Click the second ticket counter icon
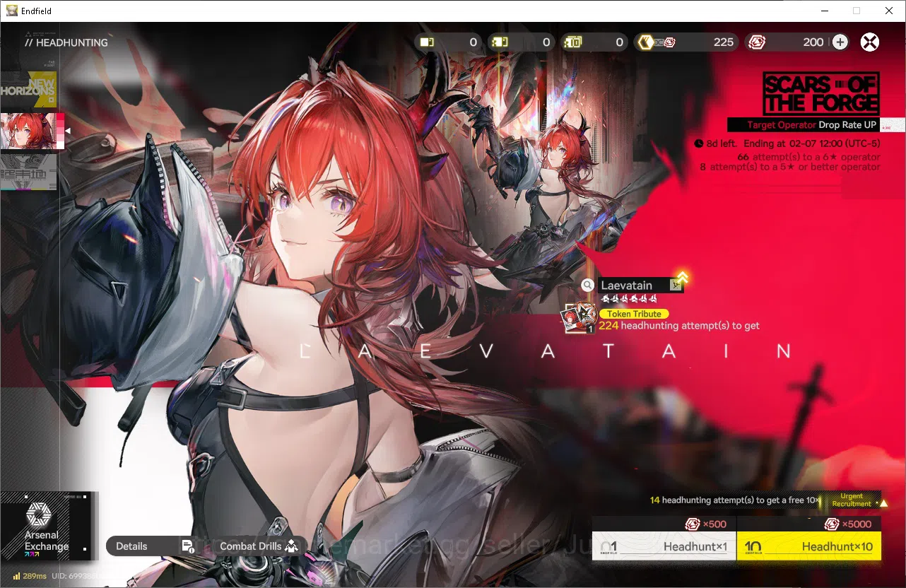906x588 pixels. click(500, 42)
